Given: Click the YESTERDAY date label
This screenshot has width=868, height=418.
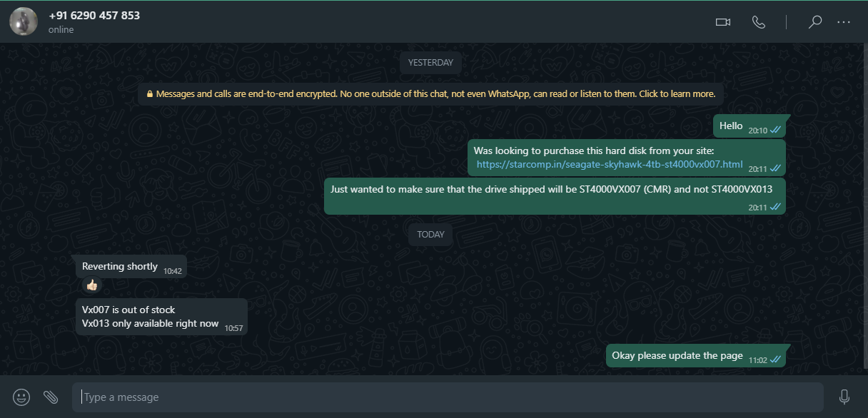Looking at the screenshot, I should tap(430, 63).
